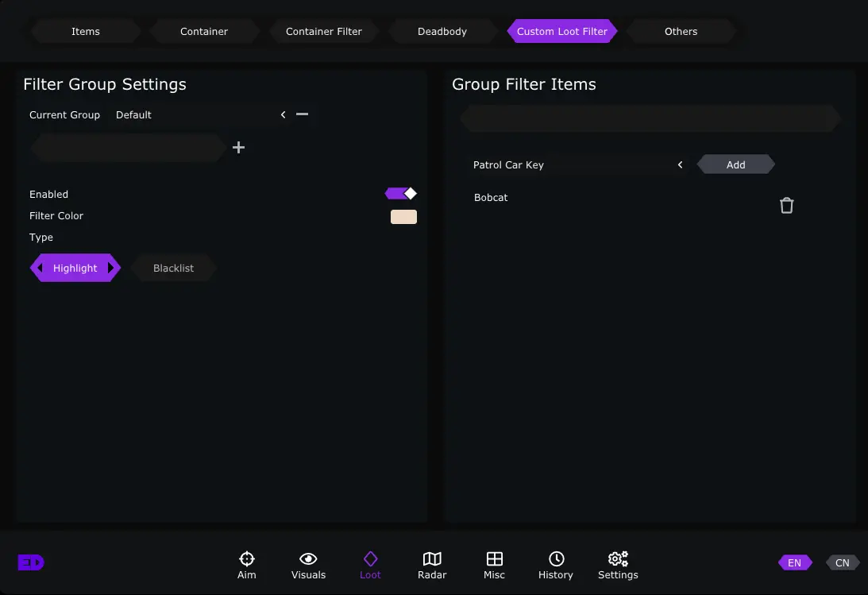Select the Highlight filter type
868x595 pixels.
pyautogui.click(x=75, y=269)
